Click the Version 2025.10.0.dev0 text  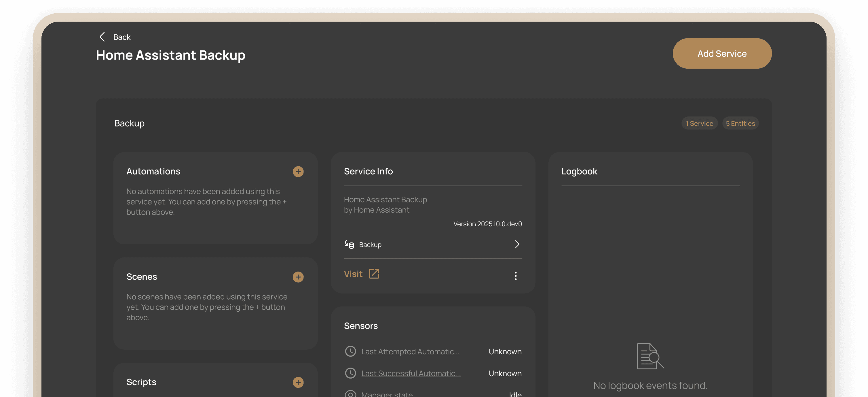click(x=487, y=224)
